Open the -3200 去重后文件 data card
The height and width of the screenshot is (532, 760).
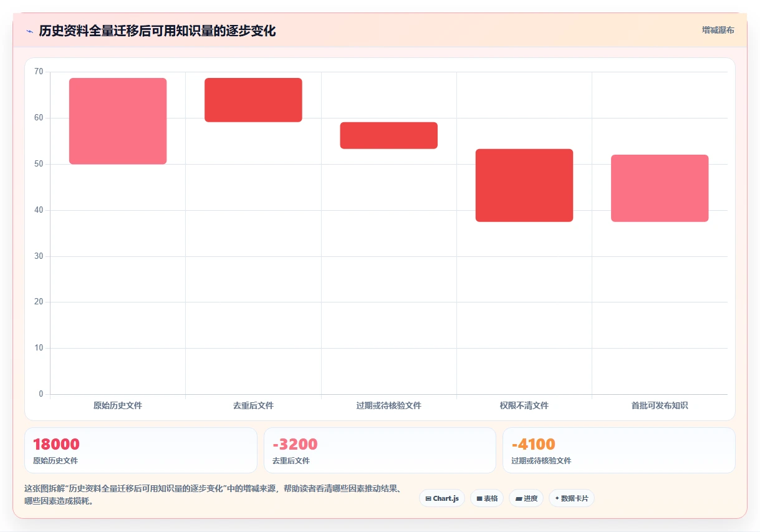[x=380, y=450]
